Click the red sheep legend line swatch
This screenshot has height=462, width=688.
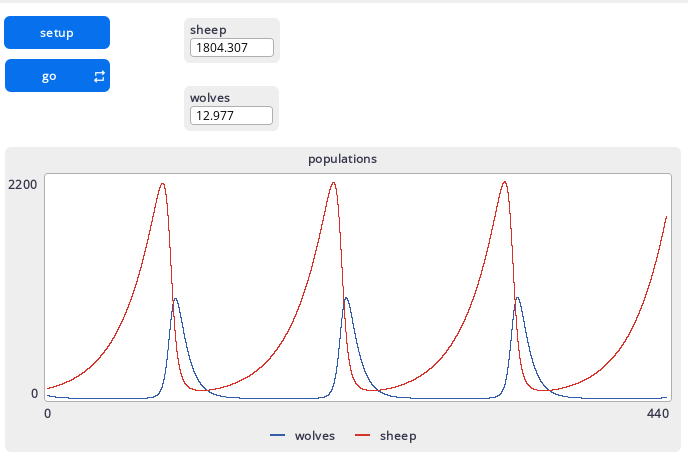pyautogui.click(x=363, y=436)
